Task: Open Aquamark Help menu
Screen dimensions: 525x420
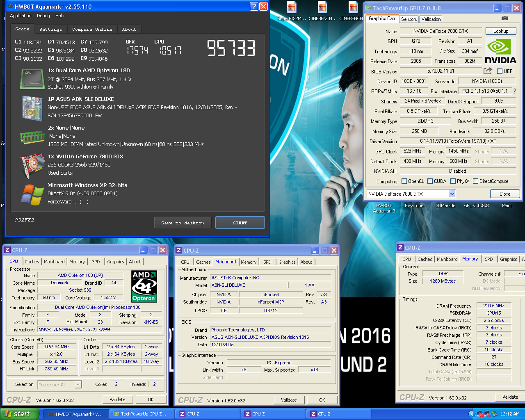Action: coord(60,16)
